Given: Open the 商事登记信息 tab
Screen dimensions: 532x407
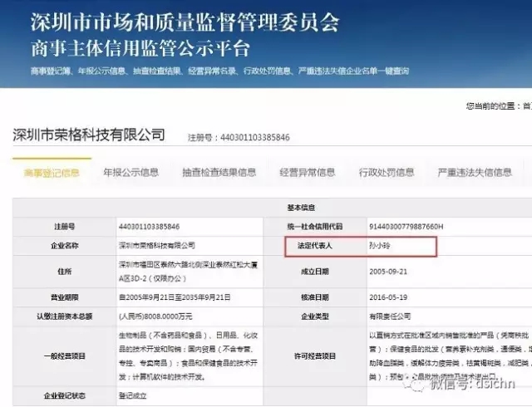Looking at the screenshot, I should pyautogui.click(x=52, y=173).
